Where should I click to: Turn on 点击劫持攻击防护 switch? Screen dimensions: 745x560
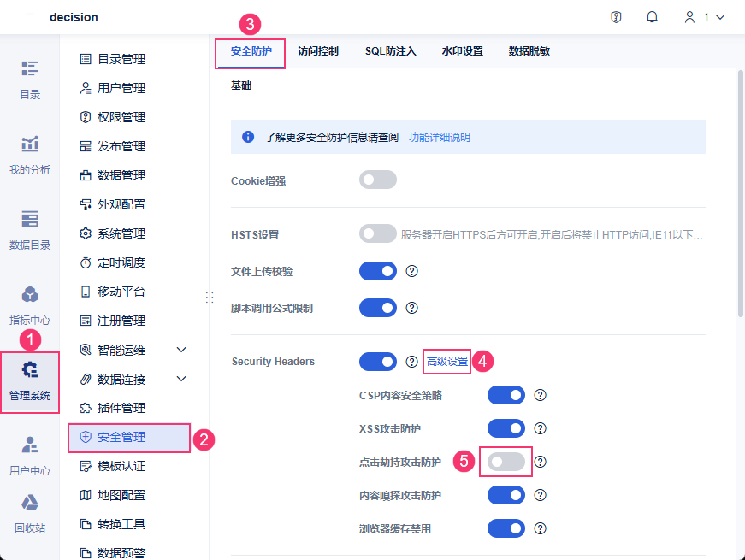point(506,462)
